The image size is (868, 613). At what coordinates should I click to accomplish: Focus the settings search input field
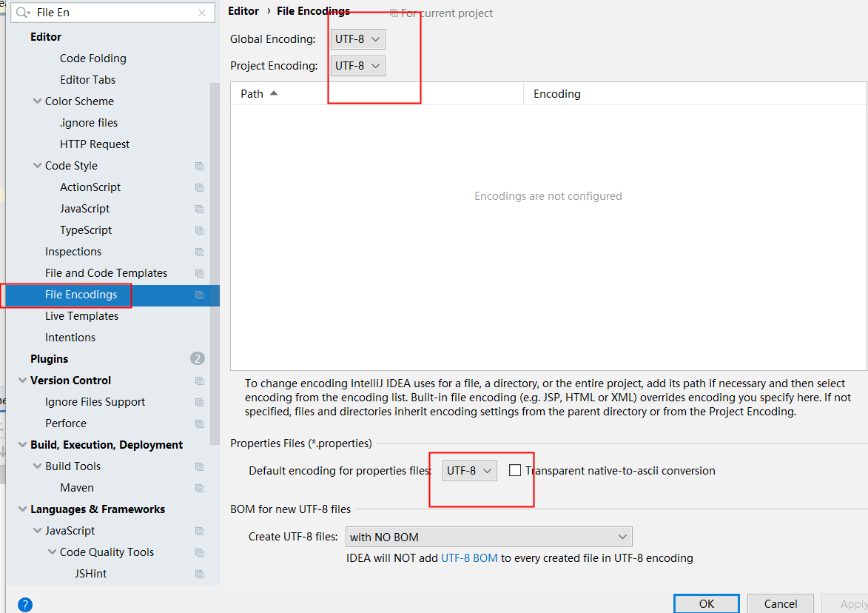coord(113,12)
